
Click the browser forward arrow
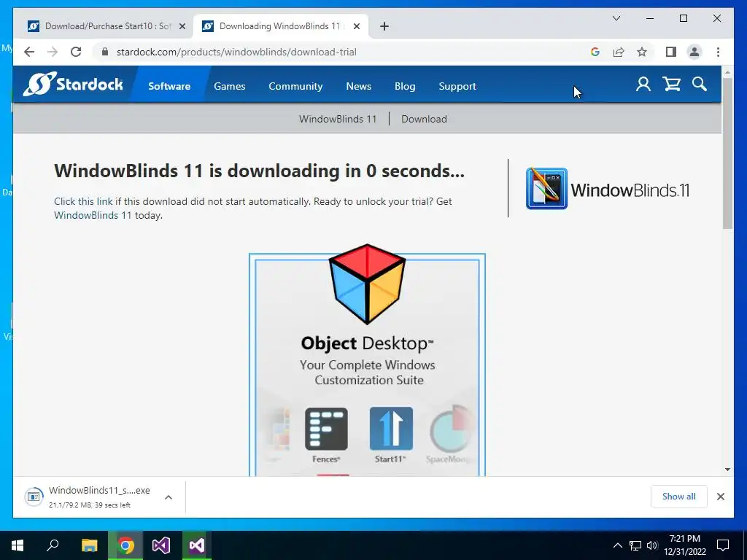click(x=53, y=52)
